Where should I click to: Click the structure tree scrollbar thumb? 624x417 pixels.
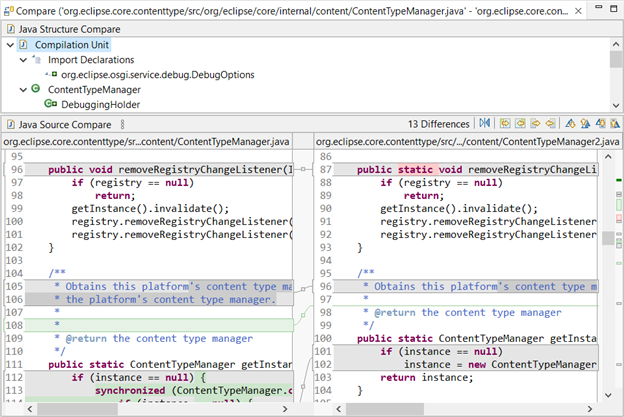pos(616,60)
